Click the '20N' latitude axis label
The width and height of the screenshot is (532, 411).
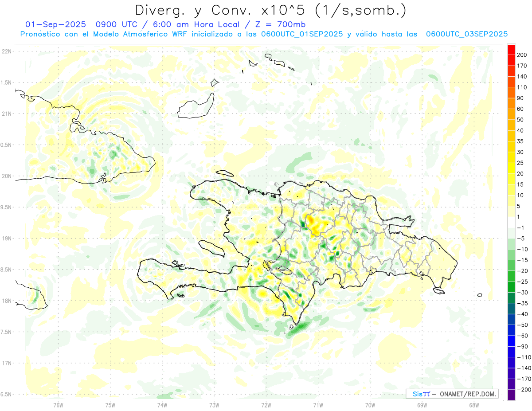pos(7,176)
